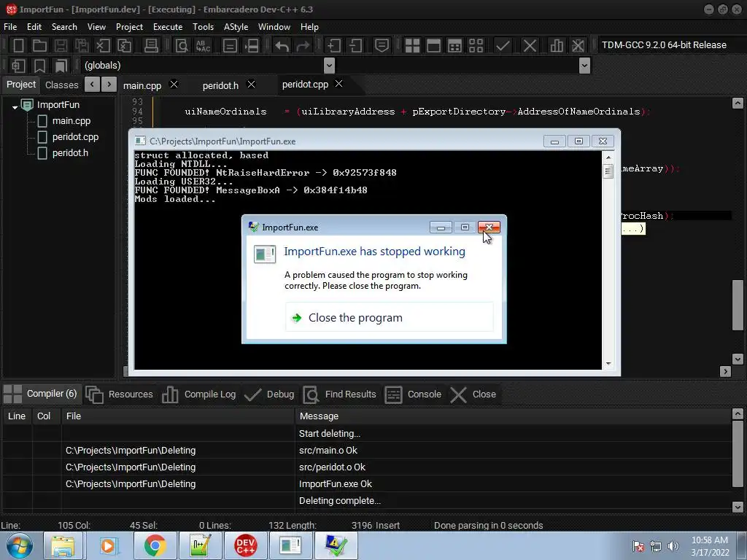Image resolution: width=747 pixels, height=560 pixels.
Task: Open the Find Results bottom tab
Action: coord(340,394)
